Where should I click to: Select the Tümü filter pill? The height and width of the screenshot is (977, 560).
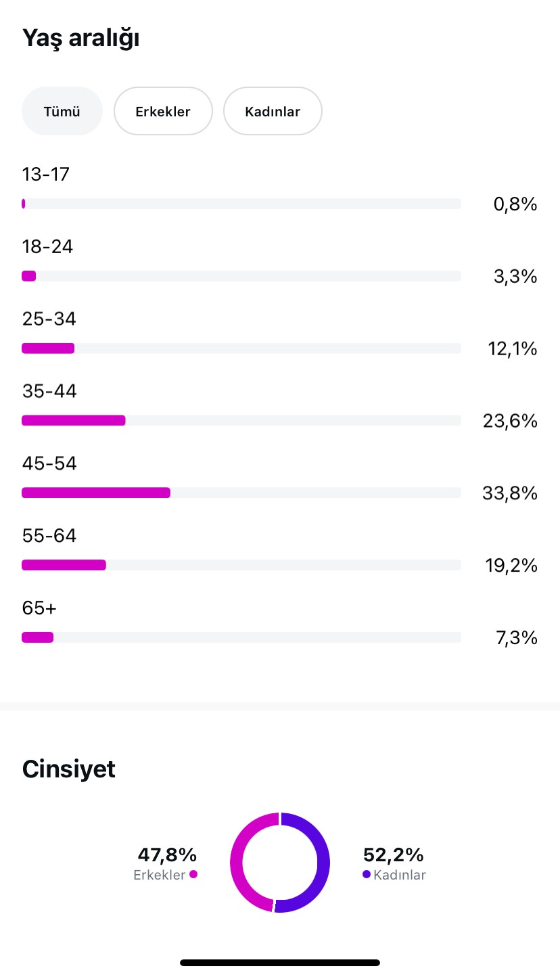point(62,111)
